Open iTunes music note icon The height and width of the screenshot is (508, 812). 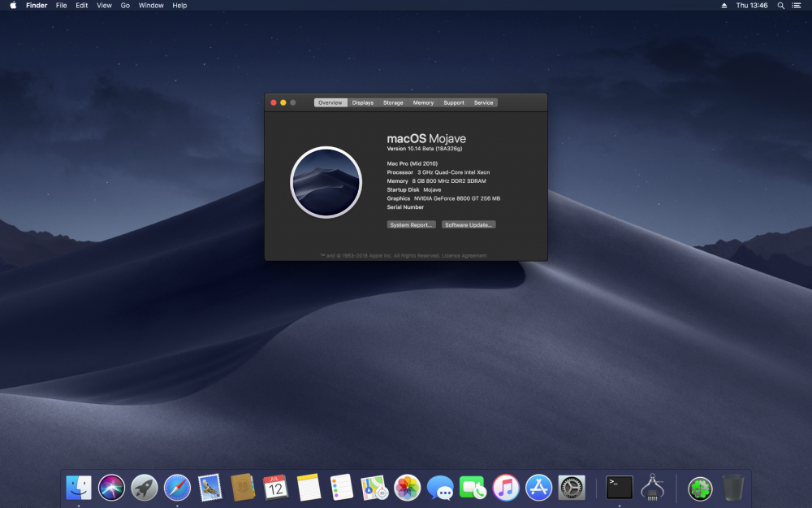[x=505, y=488]
